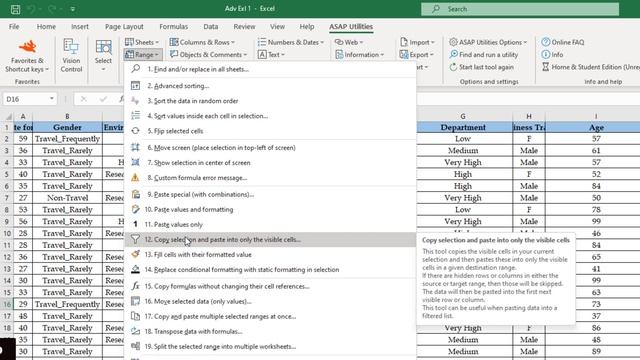Click the Undo arrow in title bar
This screenshot has height=360, width=640.
31,9
